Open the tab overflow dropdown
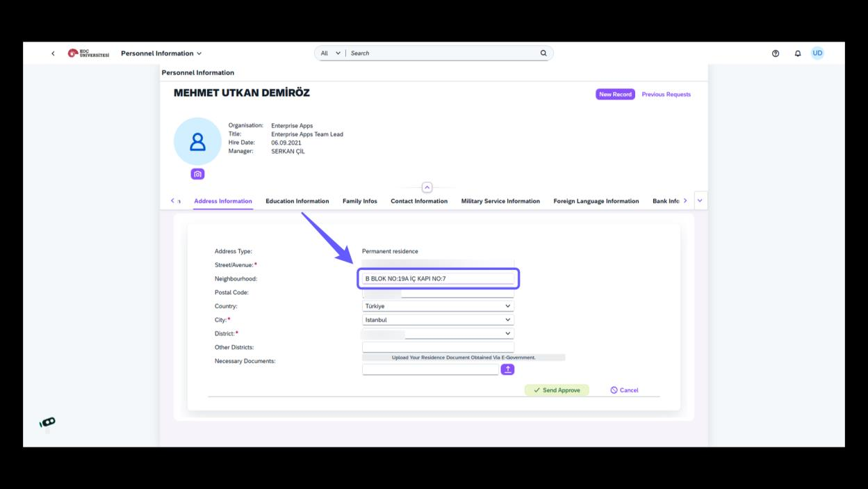Screen dimensions: 868x489 coord(700,200)
